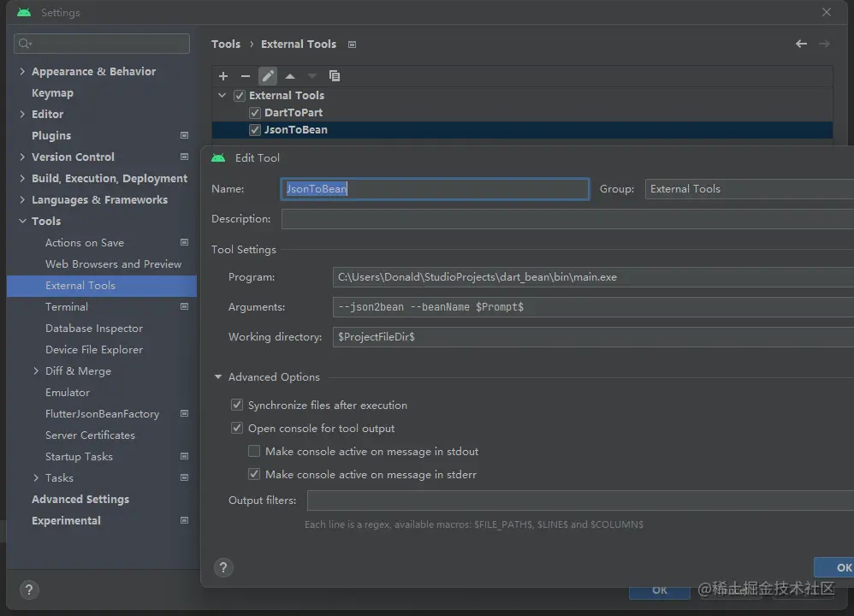Open Advanced Settings page

(x=80, y=499)
